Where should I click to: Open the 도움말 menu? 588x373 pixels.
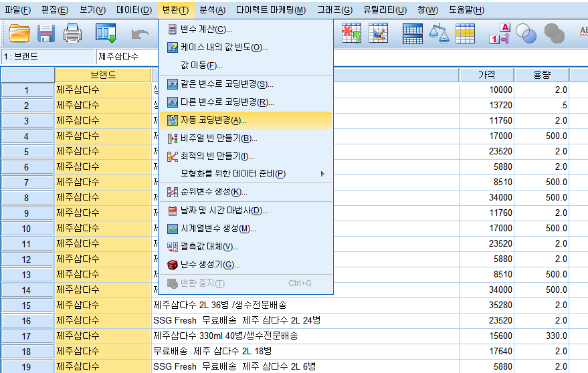coord(467,10)
